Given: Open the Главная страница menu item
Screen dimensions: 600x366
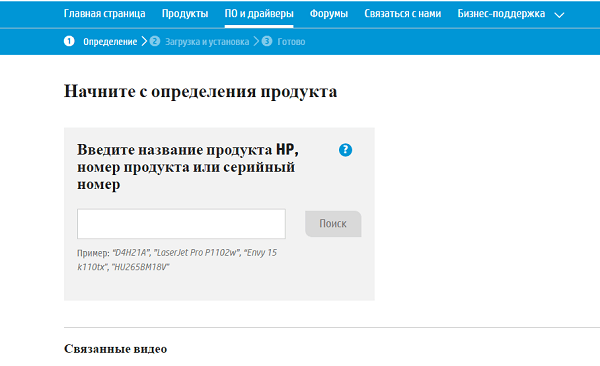Looking at the screenshot, I should [x=104, y=14].
